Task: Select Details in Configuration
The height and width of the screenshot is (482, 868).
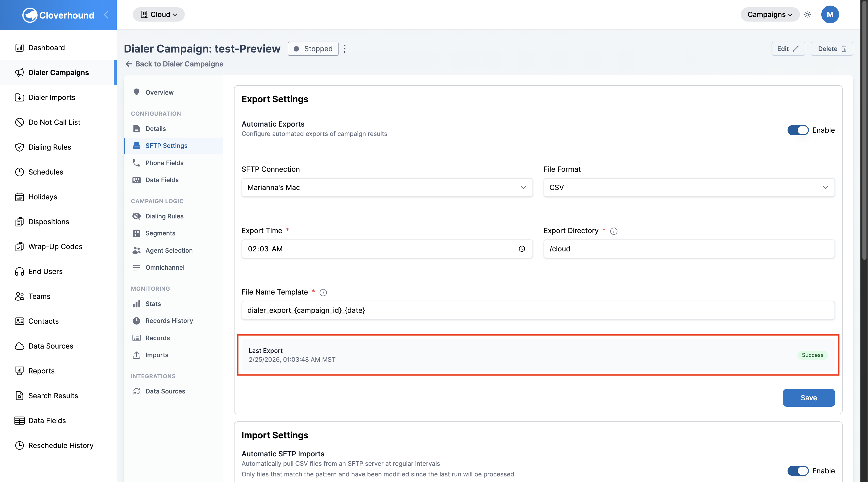Action: (x=173, y=129)
